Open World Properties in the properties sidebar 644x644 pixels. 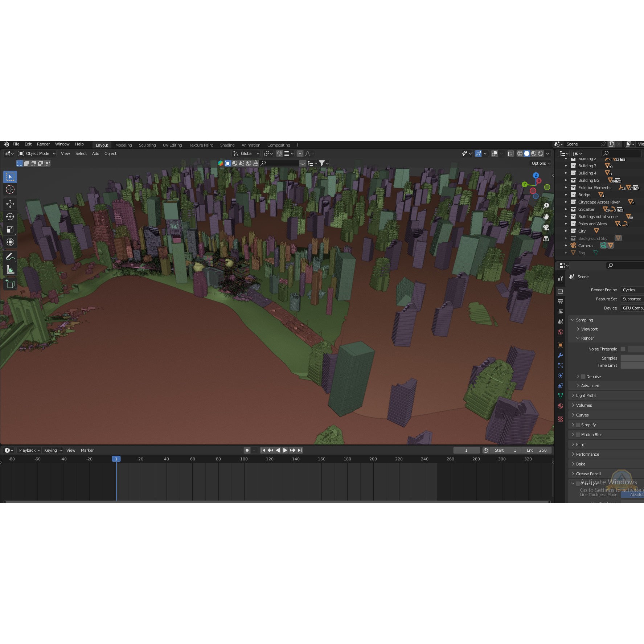[561, 332]
